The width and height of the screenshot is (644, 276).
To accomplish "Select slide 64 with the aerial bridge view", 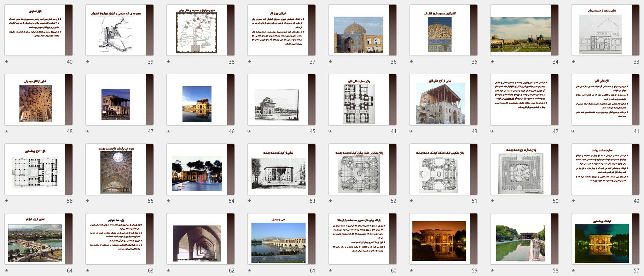I will [38, 239].
